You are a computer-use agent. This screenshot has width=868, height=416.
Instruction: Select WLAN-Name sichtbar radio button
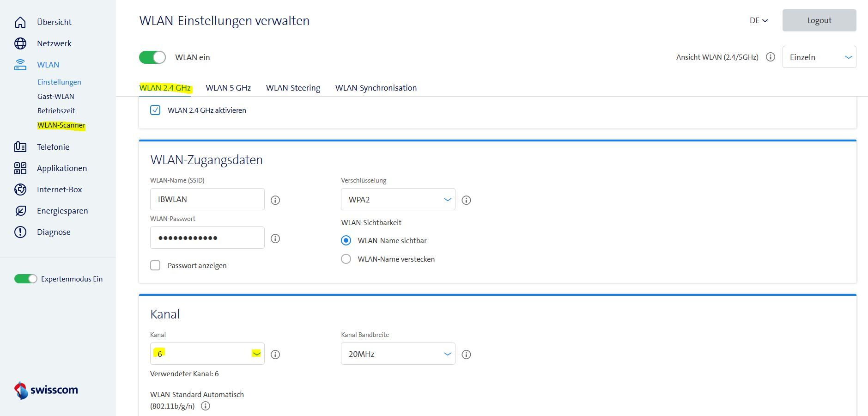tap(346, 240)
